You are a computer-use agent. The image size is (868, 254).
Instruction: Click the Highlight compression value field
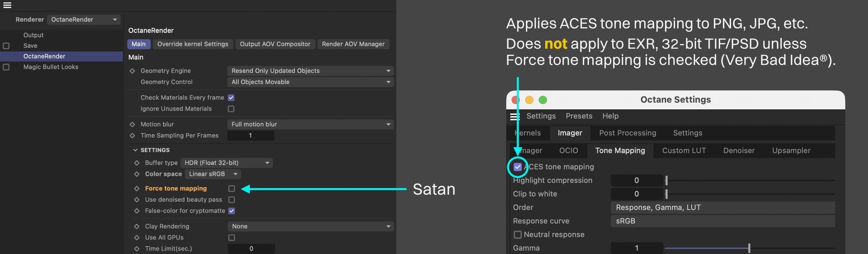637,180
